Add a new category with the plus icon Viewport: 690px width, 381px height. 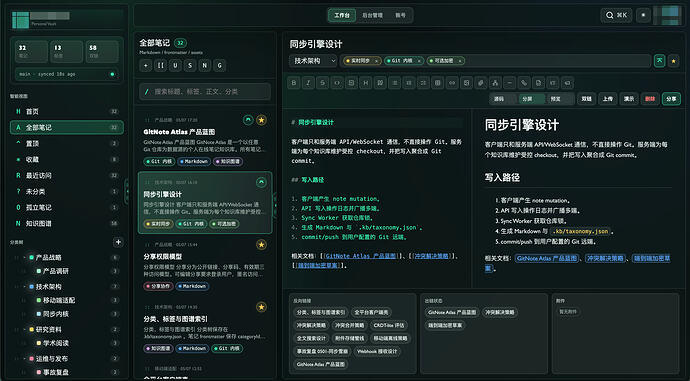point(118,242)
